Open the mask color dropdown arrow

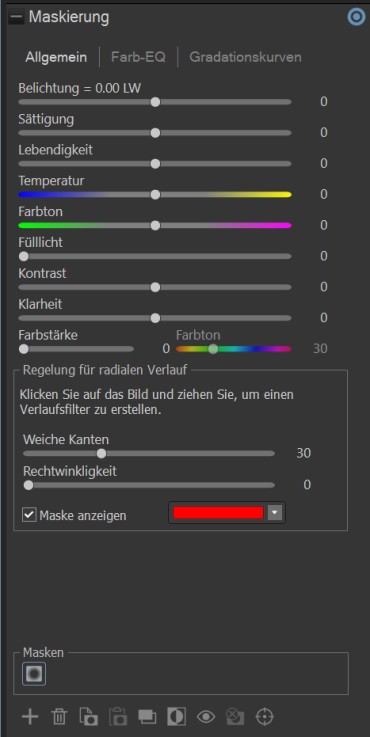click(x=275, y=513)
